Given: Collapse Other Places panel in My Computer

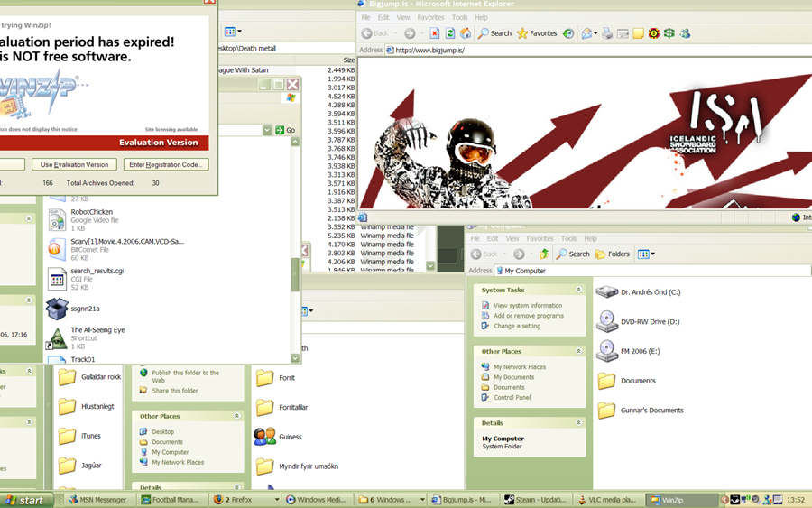Looking at the screenshot, I should pos(578,351).
